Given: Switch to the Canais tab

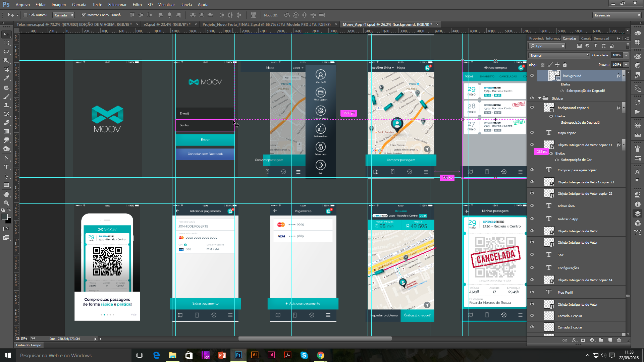Looking at the screenshot, I should [586, 39].
